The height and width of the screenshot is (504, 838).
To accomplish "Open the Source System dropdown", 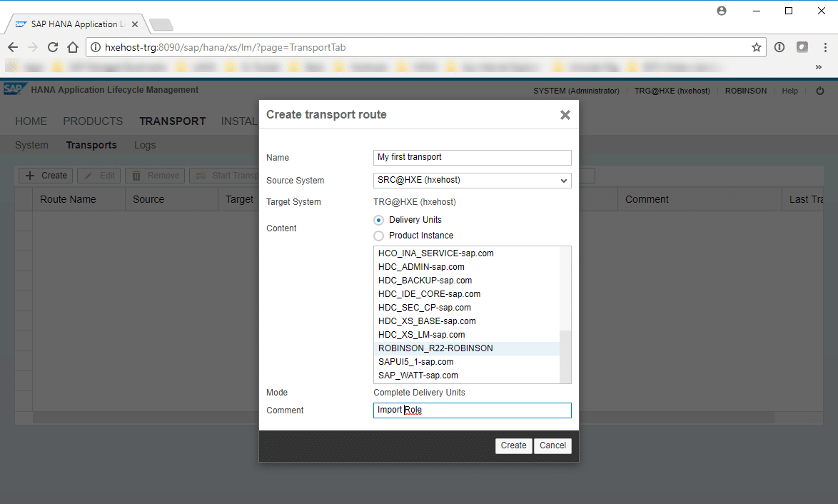I will 472,181.
